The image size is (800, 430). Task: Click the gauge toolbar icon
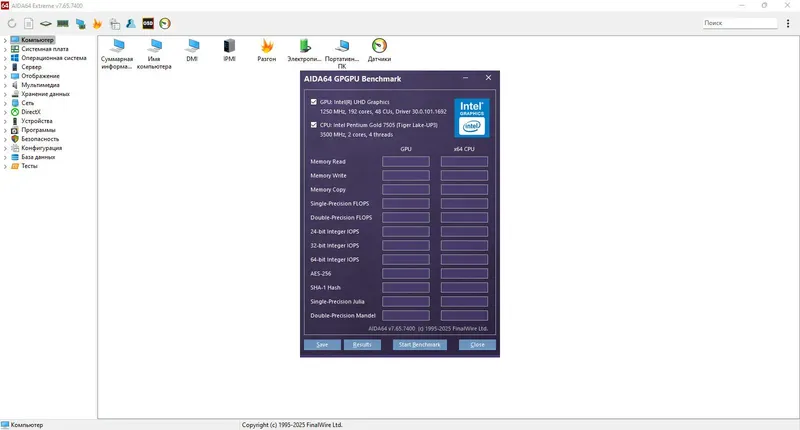[165, 23]
